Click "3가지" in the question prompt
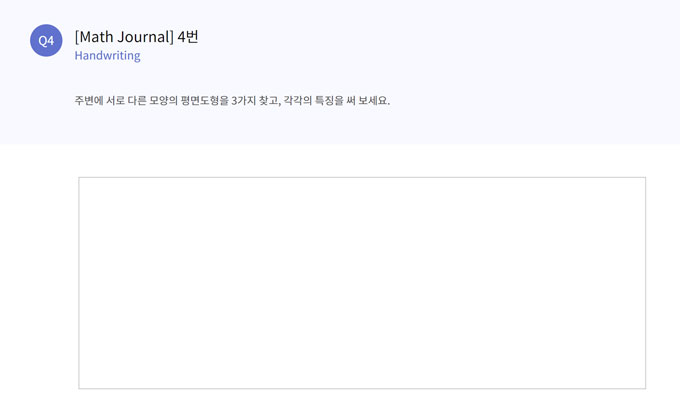This screenshot has width=680, height=420. pos(243,101)
